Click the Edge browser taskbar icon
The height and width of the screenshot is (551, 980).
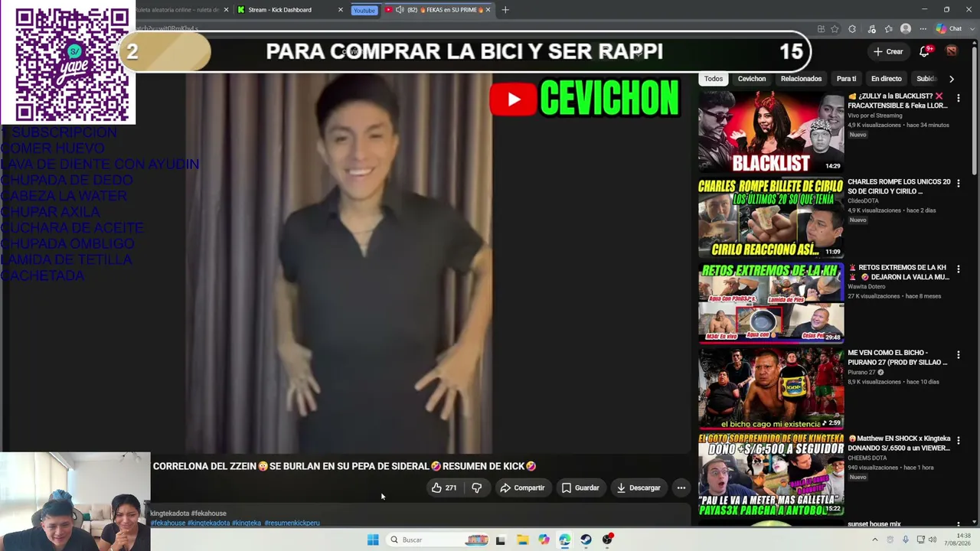(564, 540)
